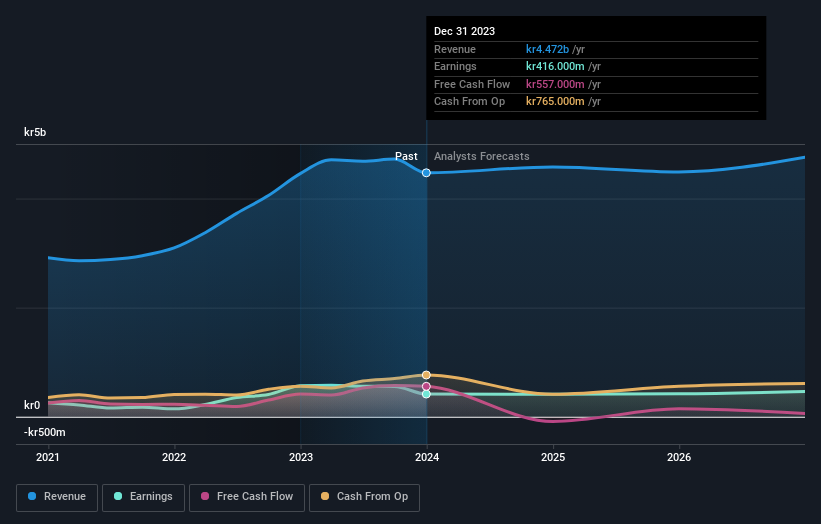Click the 2025 x-axis label

[553, 457]
